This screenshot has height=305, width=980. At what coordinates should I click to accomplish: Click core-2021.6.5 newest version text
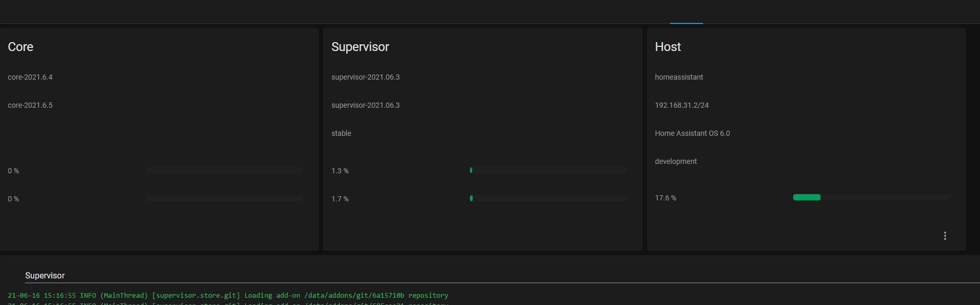[30, 105]
